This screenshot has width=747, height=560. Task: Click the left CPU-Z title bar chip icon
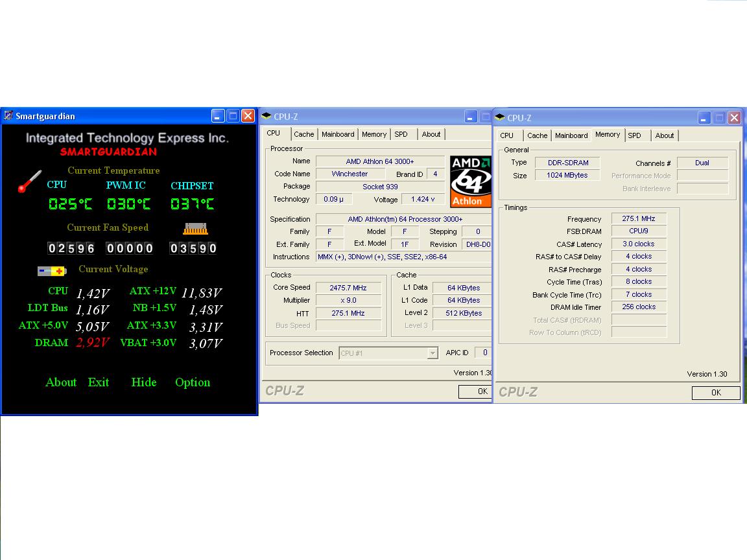[x=267, y=116]
